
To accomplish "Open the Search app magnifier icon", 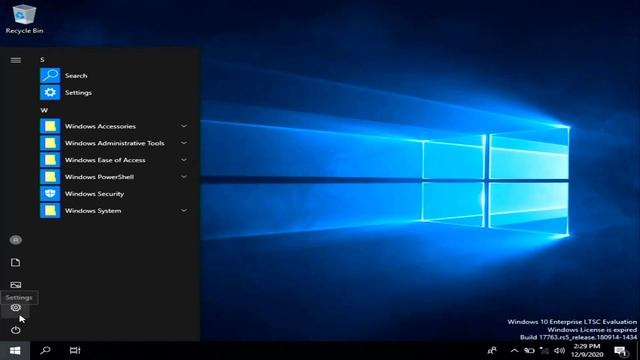I will [50, 76].
